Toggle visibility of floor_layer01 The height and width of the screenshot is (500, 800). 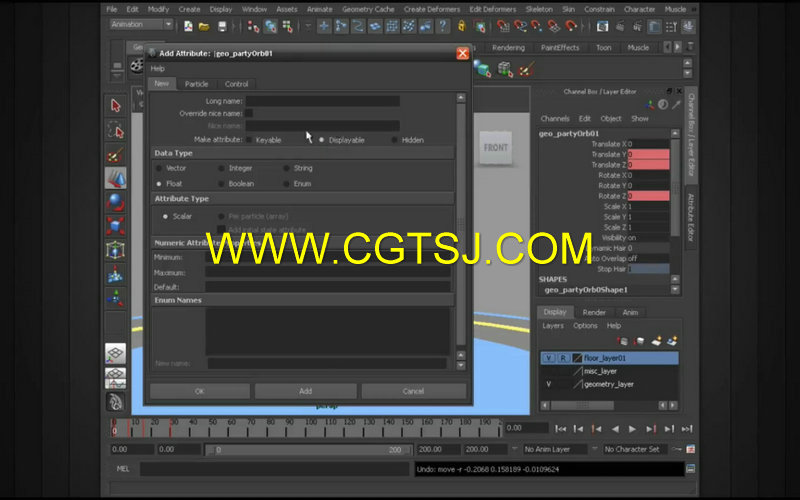[x=548, y=358]
